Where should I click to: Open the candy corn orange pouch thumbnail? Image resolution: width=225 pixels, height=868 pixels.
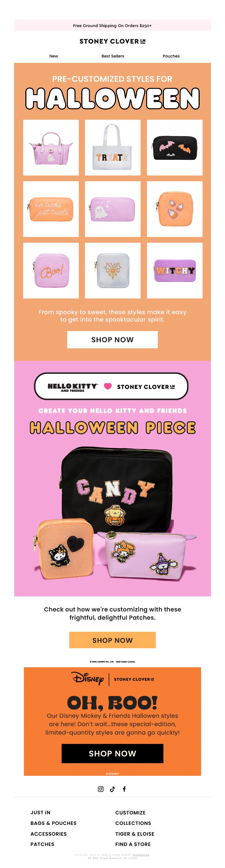click(x=175, y=209)
